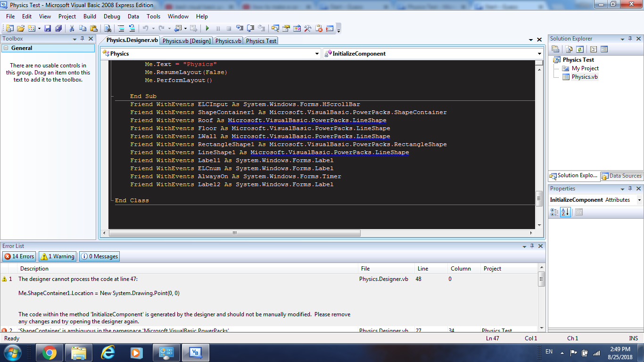Select Physics.vb in Solution Explorer
This screenshot has height=362, width=644.
[x=585, y=77]
